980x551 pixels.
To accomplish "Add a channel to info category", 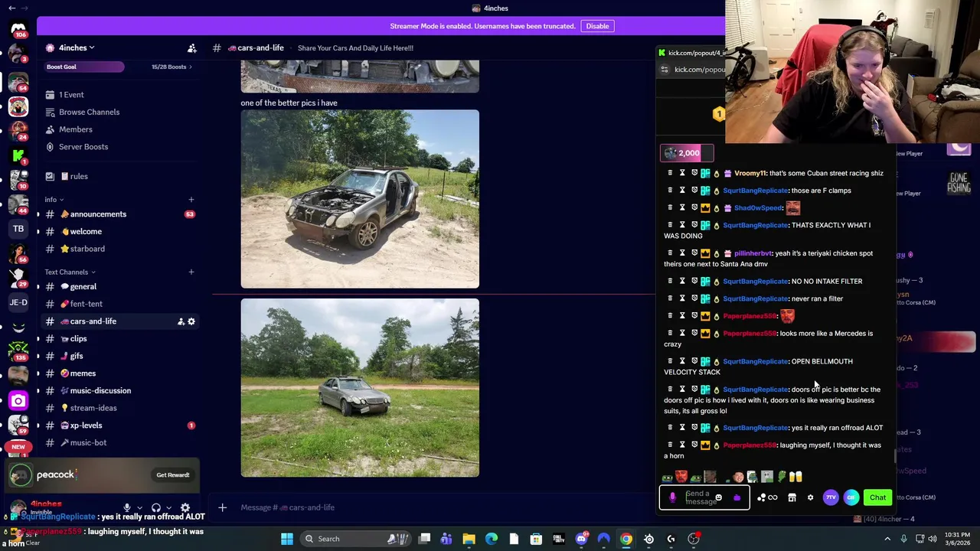I will pos(191,200).
